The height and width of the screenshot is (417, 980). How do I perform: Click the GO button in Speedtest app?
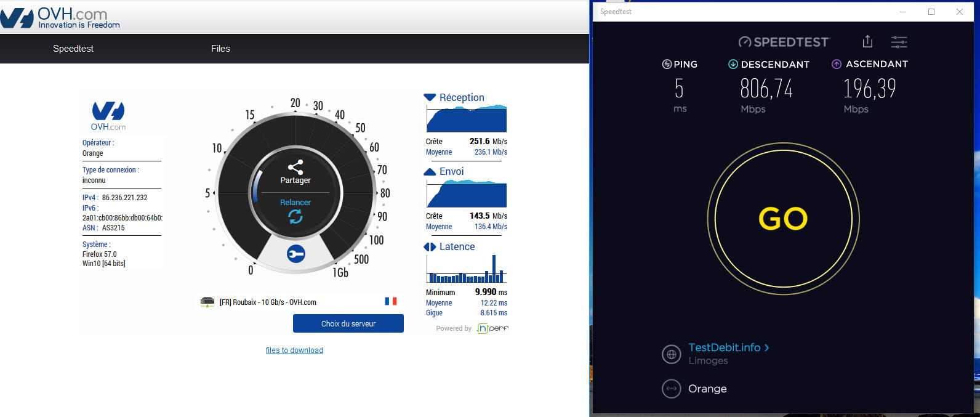[x=783, y=219]
